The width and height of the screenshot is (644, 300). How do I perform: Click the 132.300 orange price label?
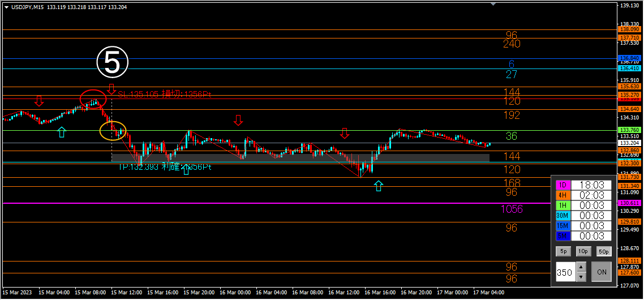click(630, 164)
